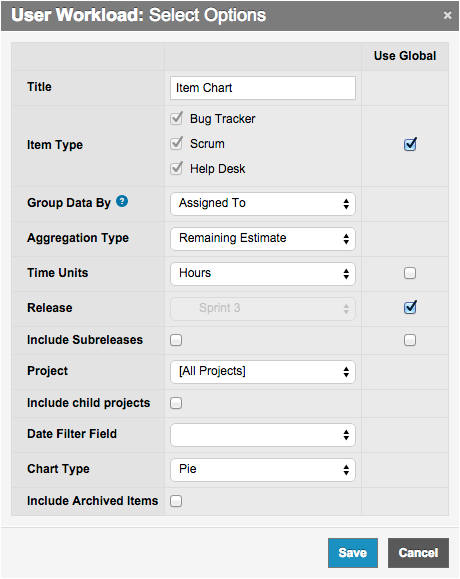Open the Project dropdown showing All Projects
This screenshot has height=579, width=460.
(263, 372)
